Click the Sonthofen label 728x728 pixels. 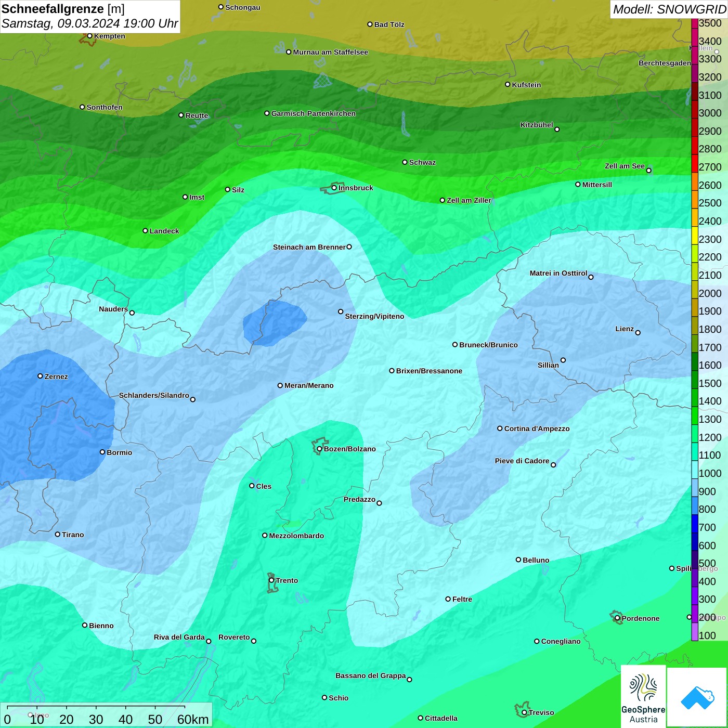coord(105,107)
